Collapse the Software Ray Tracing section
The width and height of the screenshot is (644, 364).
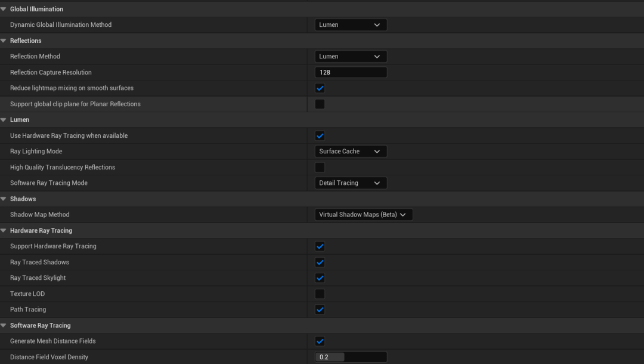point(4,325)
